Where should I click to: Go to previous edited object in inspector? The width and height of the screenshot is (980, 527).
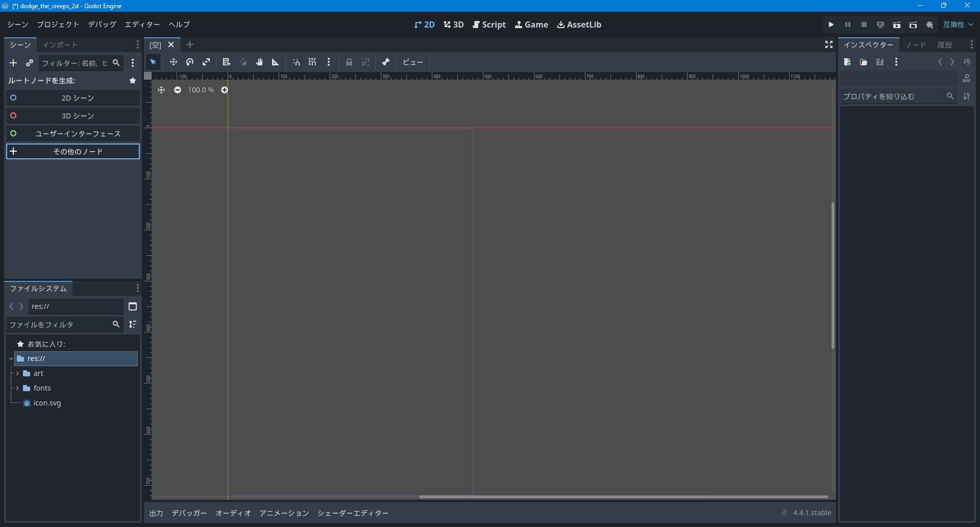coord(940,62)
